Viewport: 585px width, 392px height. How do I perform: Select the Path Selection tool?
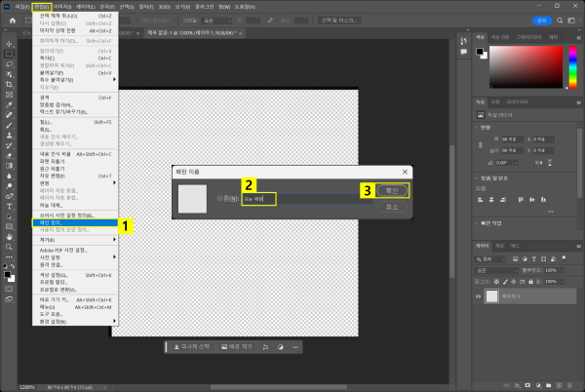pyautogui.click(x=9, y=216)
